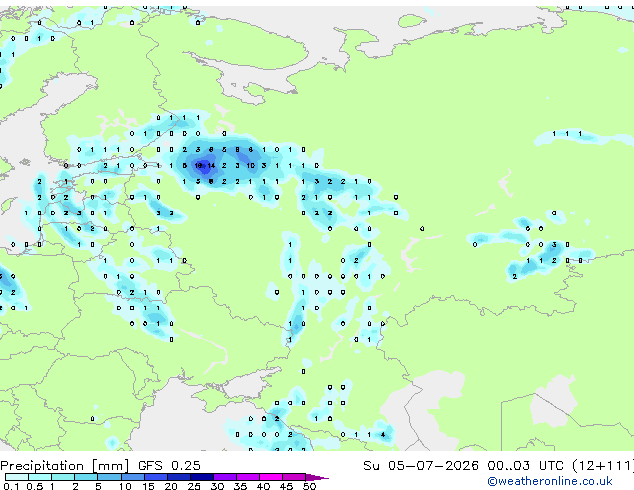Click the above-50 arrow tip of legend
Viewport: 634px width, 490px height.
click(317, 477)
